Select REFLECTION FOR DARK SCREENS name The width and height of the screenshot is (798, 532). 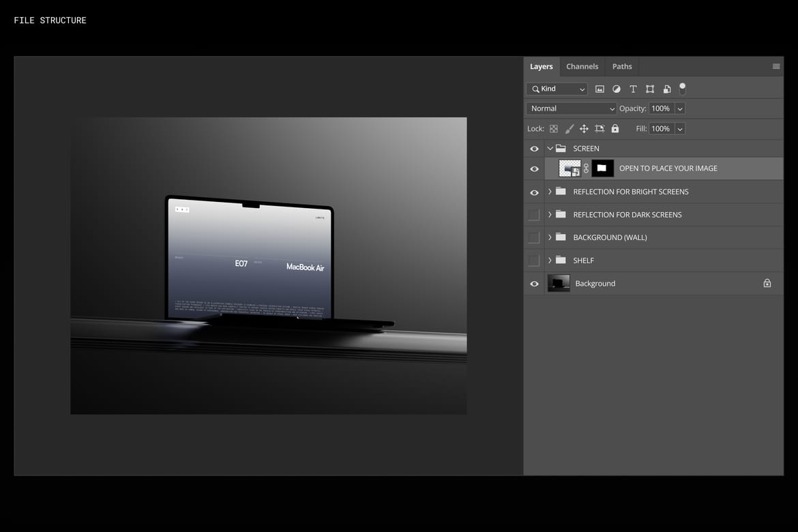click(627, 215)
